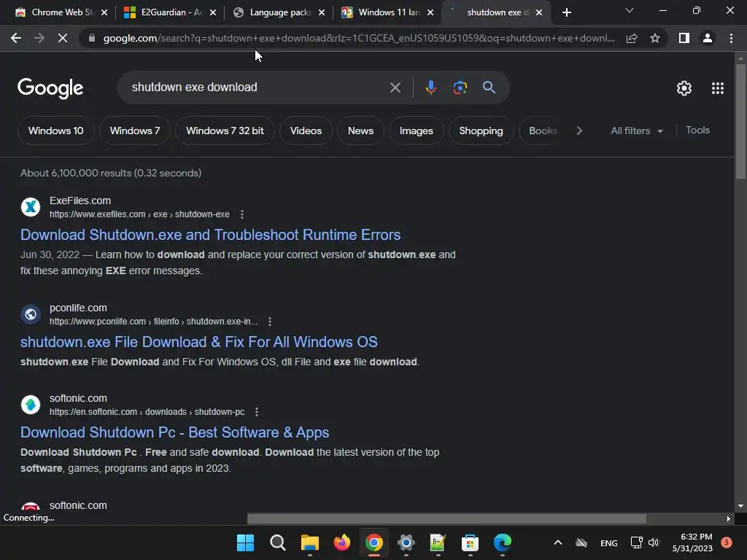Open options for softonic.com shutdown-pc result

[256, 412]
